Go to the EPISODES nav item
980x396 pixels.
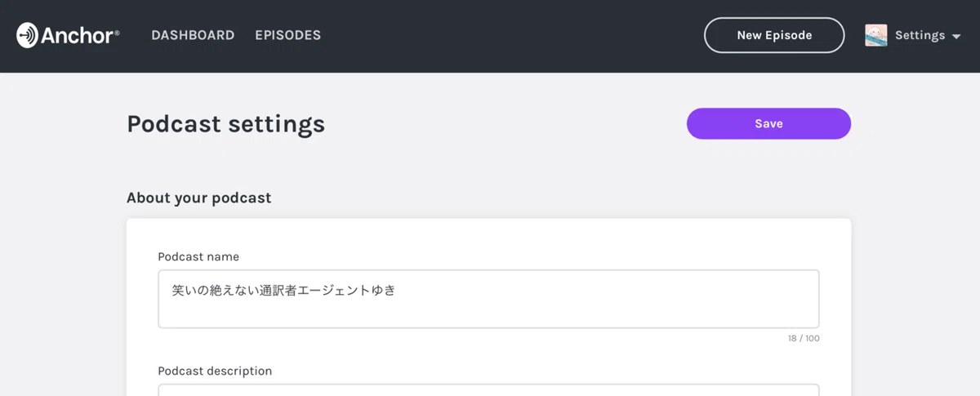(287, 35)
